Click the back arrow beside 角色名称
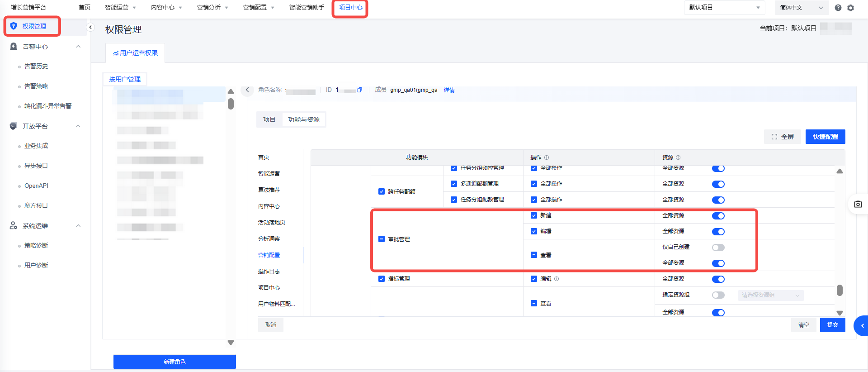 pos(247,90)
